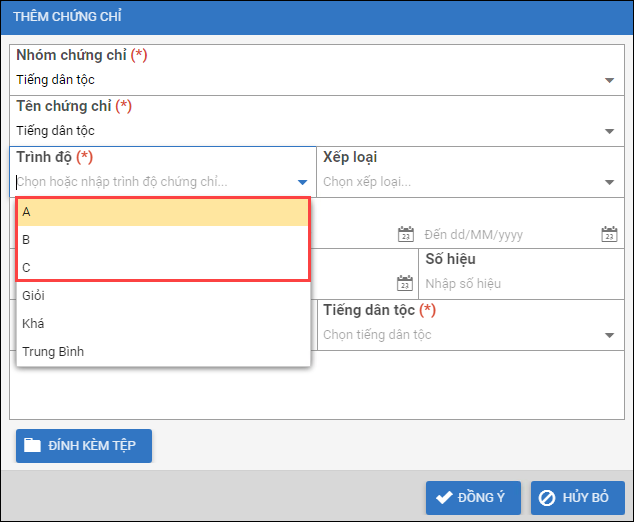Viewport: 634px width, 522px height.
Task: Select Giỏi from the list
Action: 163,295
